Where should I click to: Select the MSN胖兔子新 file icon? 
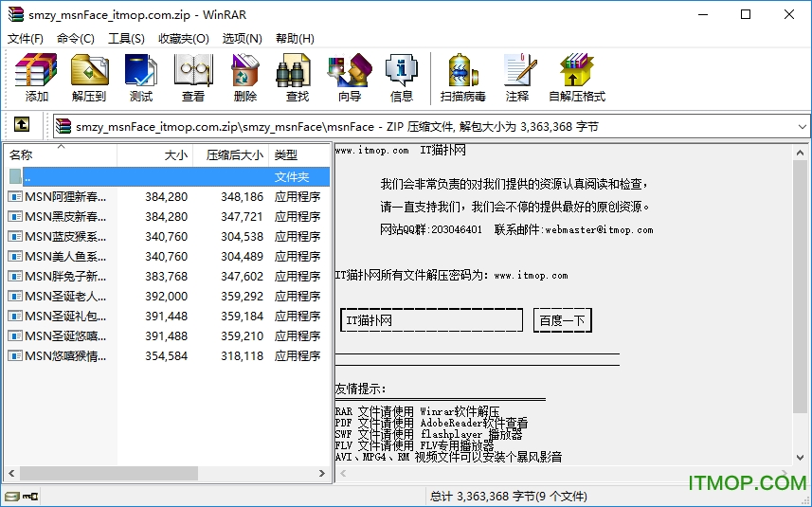tap(15, 277)
